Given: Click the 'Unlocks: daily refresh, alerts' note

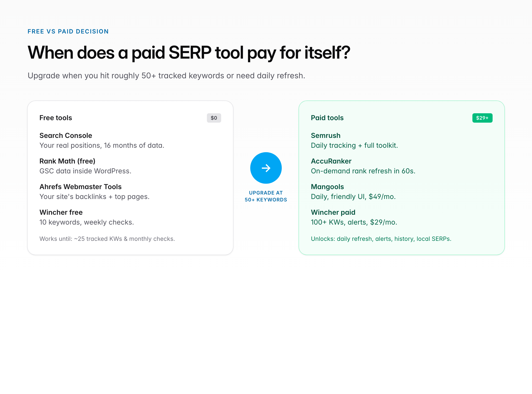Looking at the screenshot, I should click(x=381, y=239).
